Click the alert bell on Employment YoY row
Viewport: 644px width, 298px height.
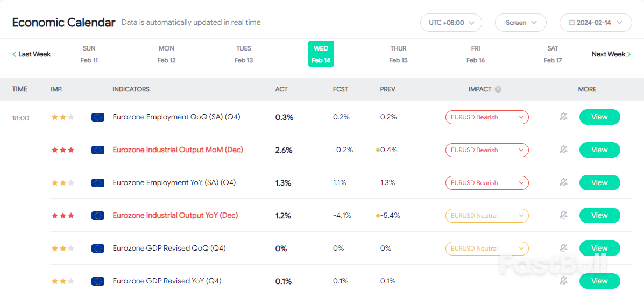pyautogui.click(x=563, y=183)
